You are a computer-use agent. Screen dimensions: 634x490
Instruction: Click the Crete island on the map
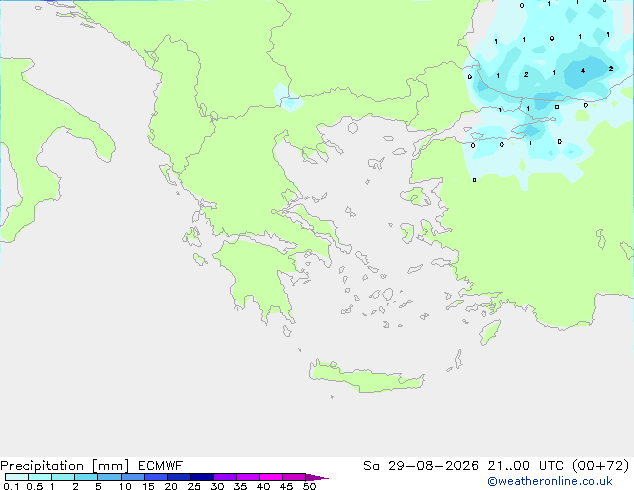pyautogui.click(x=366, y=378)
